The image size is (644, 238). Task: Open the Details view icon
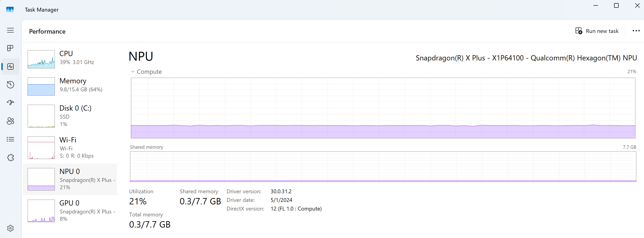coord(10,139)
